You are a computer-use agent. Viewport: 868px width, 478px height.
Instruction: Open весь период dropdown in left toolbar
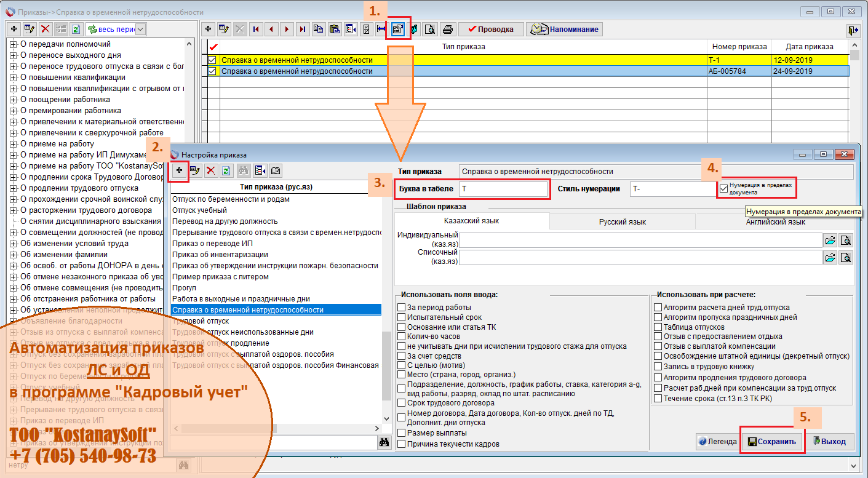[x=140, y=29]
